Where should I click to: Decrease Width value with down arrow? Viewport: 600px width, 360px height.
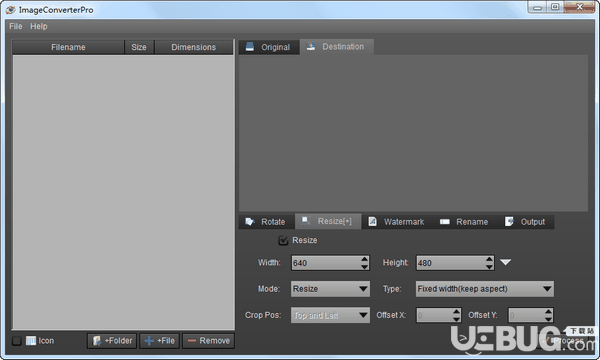(x=364, y=266)
